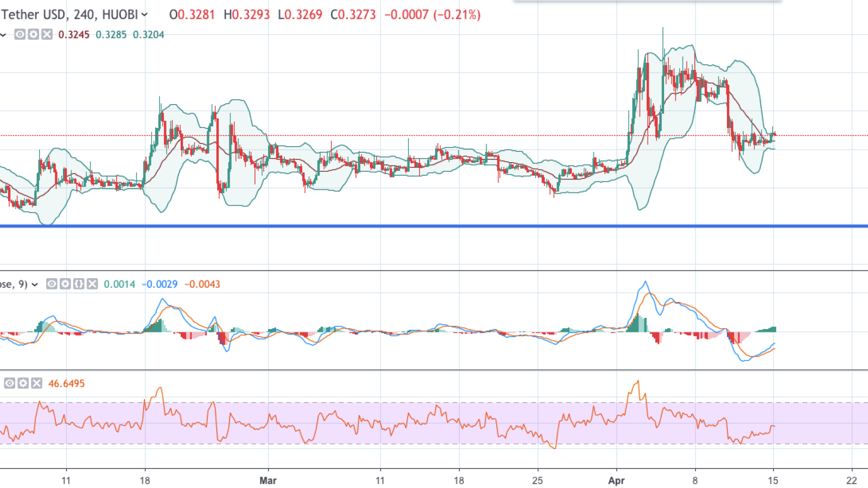Select the blue horizontal support line
This screenshot has height=488, width=868.
click(x=434, y=226)
